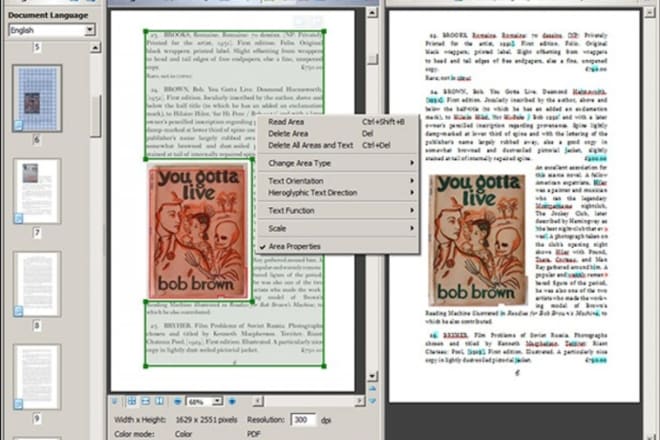This screenshot has height=440, width=660.
Task: Click the image pane scroll up arrow
Action: 372,13
